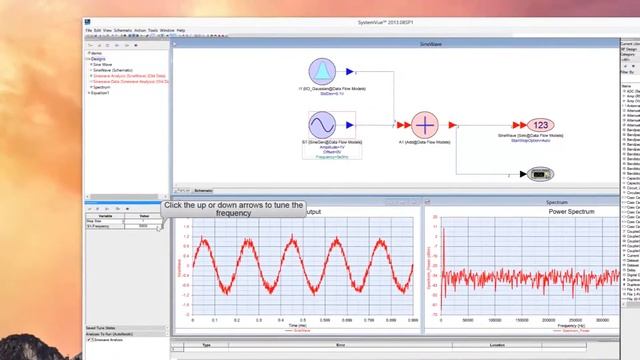Image resolution: width=640 pixels, height=360 pixels.
Task: Click the Location column header in error list
Action: click(497, 345)
